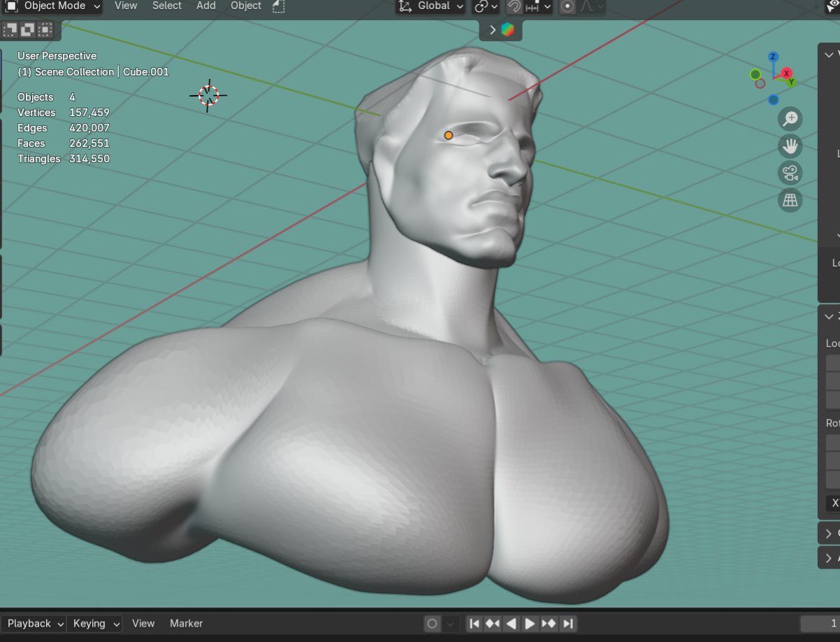The image size is (840, 642).
Task: Open the Playback dropdown in timeline
Action: [33, 624]
